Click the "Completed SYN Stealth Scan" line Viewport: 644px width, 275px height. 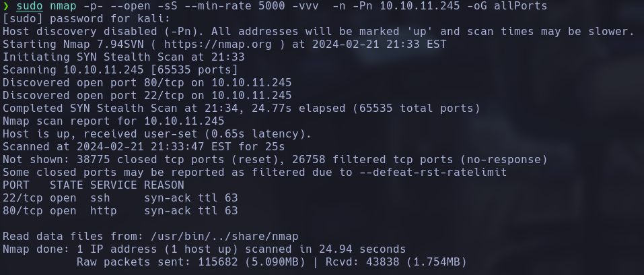click(x=241, y=109)
